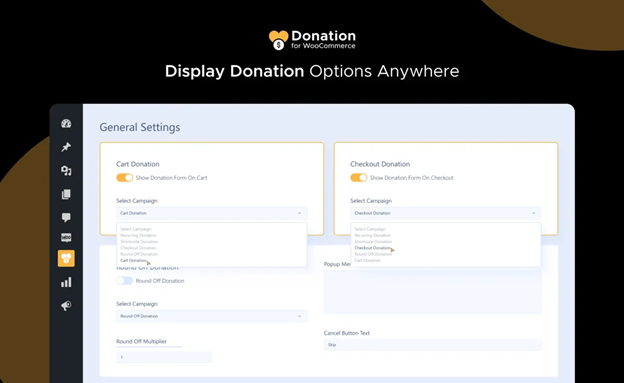
Task: Choose Cart Donation in cart campaign list
Action: pyautogui.click(x=133, y=260)
